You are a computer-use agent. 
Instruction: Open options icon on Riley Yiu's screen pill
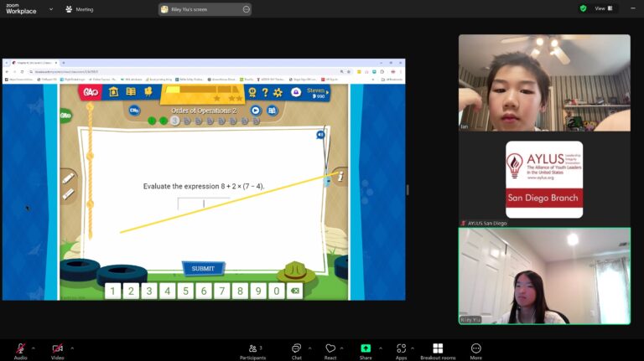[x=246, y=9]
